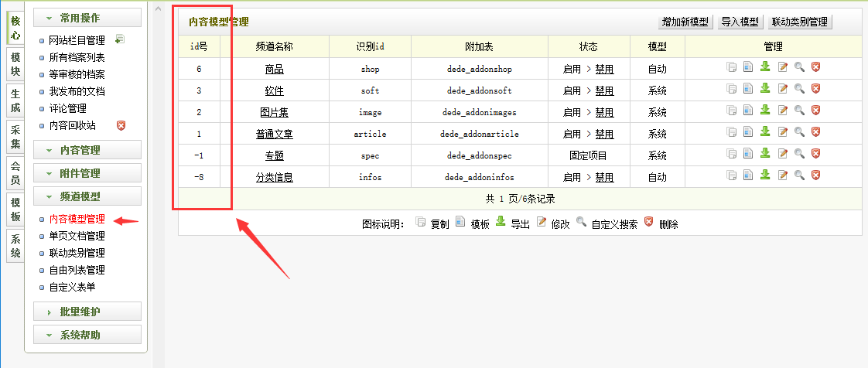Viewport: 868px width, 368px height.
Task: Delete the 分类信息 model via red icon
Action: click(815, 176)
